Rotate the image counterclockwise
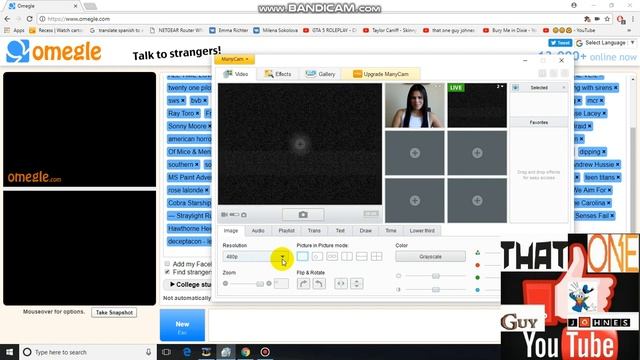 click(319, 283)
